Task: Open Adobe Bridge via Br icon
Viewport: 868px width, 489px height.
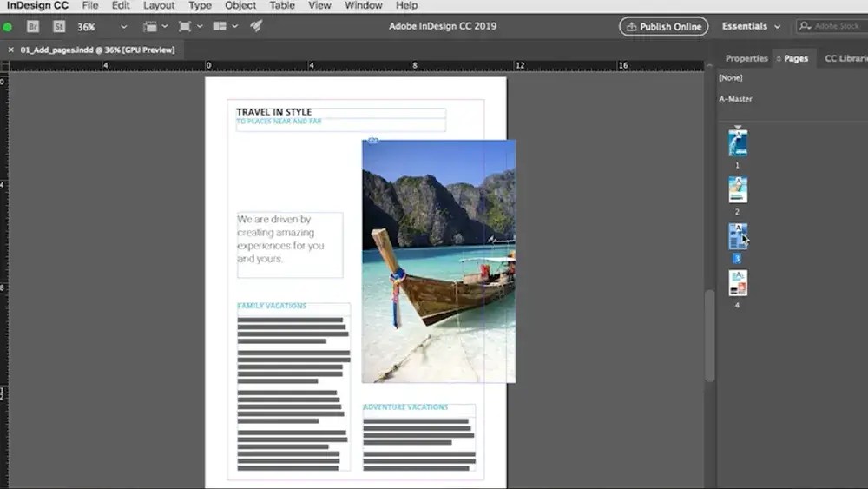Action: [x=33, y=26]
